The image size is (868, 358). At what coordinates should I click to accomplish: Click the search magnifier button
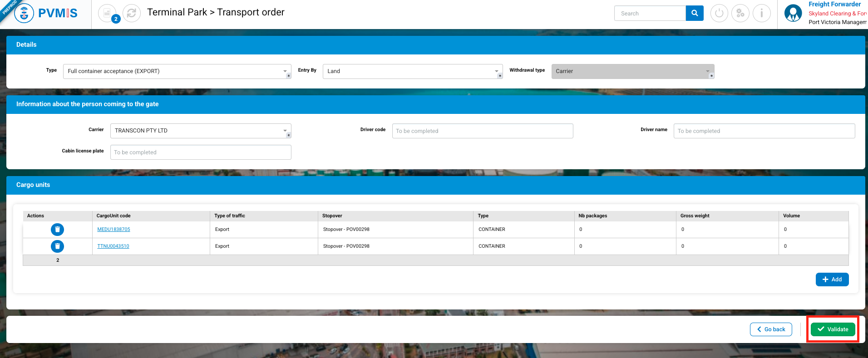pyautogui.click(x=695, y=13)
